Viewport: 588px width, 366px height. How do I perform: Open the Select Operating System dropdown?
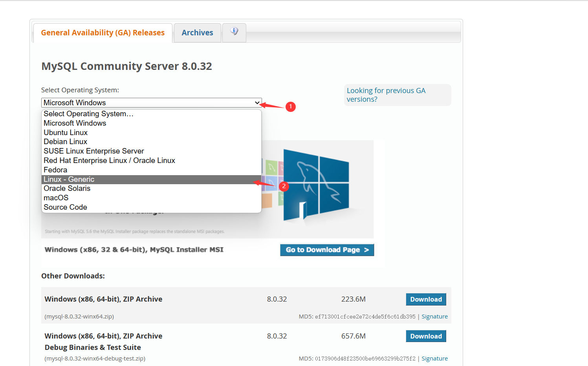[152, 102]
